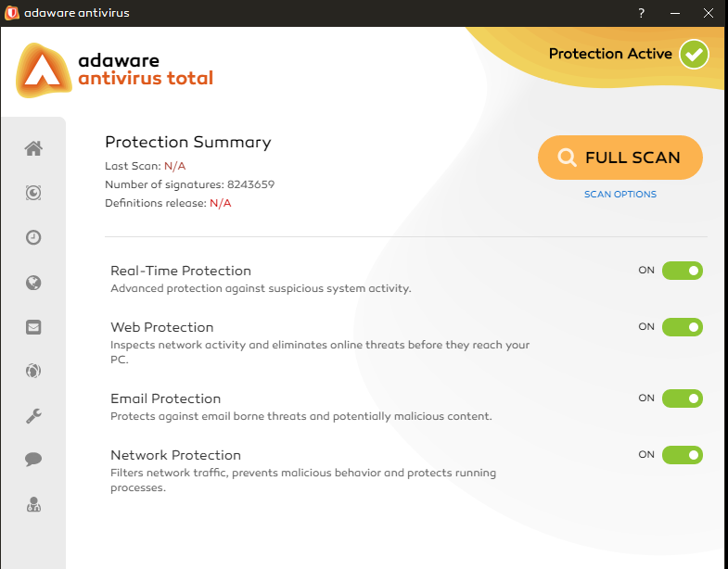Click the Protection Active status text
The width and height of the screenshot is (728, 569).
click(610, 54)
